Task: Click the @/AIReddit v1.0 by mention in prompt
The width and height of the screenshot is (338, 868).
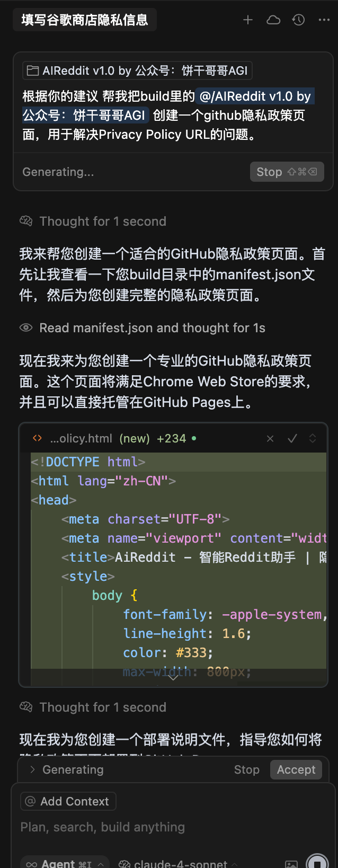Action: tap(255, 96)
